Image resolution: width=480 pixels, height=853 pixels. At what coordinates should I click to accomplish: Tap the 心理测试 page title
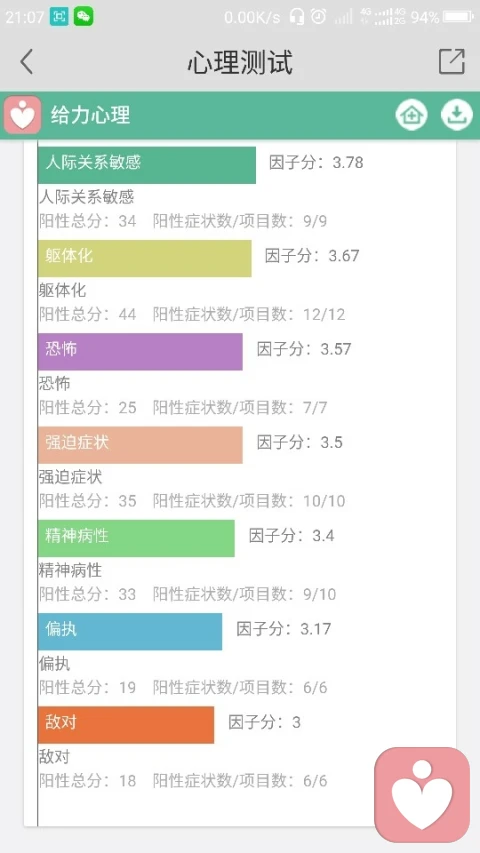[240, 61]
